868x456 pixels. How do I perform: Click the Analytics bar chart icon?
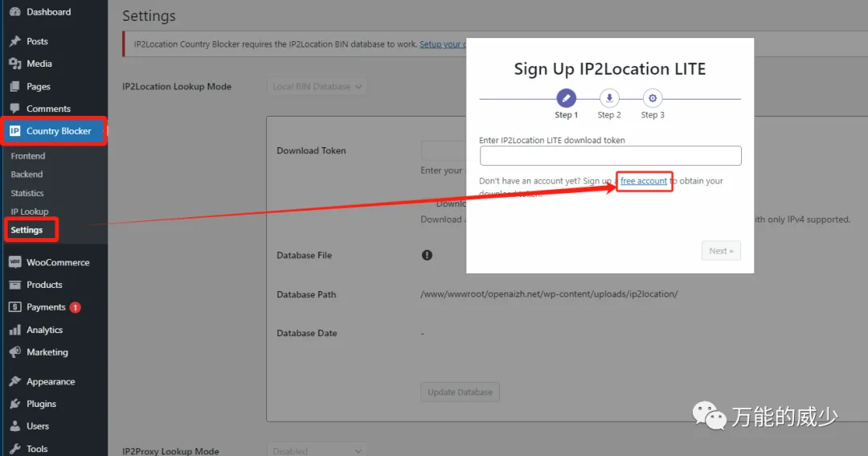[15, 330]
